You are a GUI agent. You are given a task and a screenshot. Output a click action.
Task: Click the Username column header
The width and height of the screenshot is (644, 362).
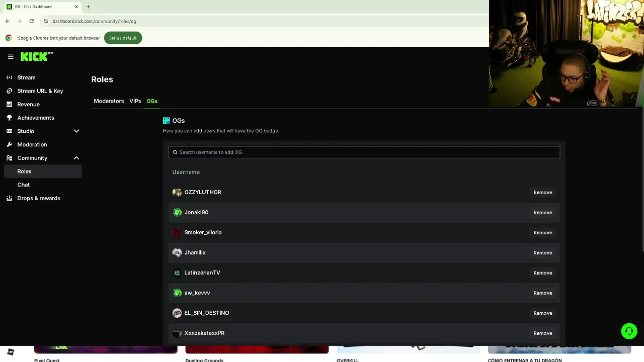click(186, 172)
